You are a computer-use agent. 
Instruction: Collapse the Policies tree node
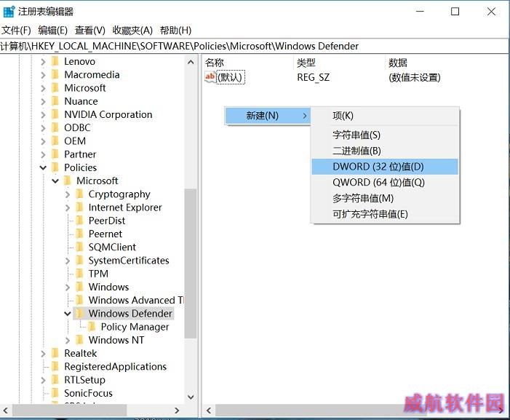tap(43, 168)
